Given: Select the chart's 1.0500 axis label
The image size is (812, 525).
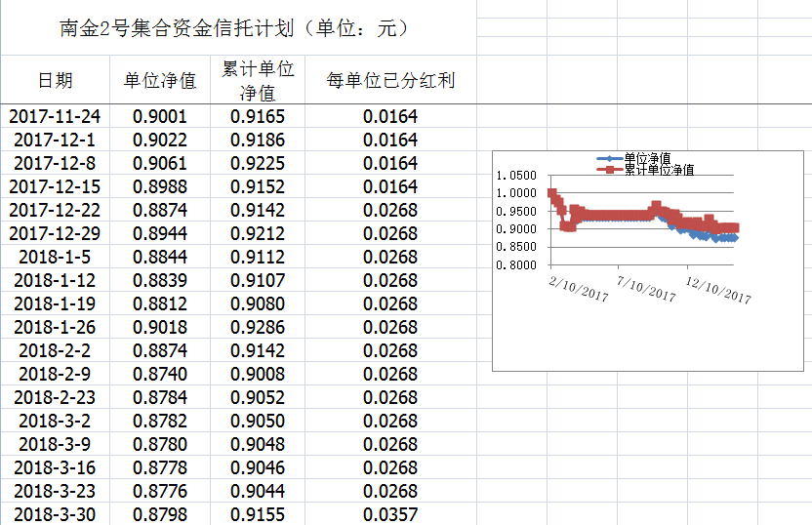Looking at the screenshot, I should [x=515, y=176].
